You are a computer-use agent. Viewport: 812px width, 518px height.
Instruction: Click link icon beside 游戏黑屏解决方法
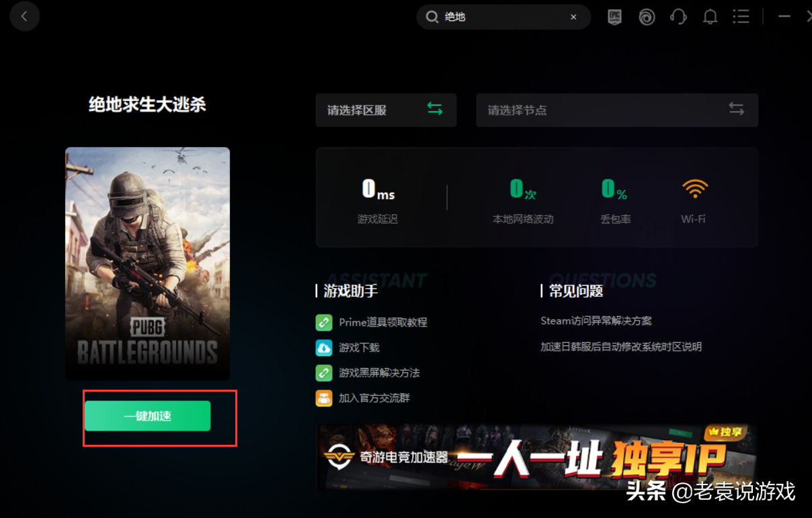tap(324, 373)
